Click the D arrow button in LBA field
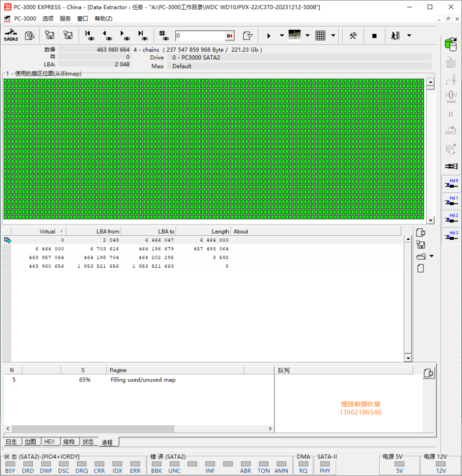Viewport: 462px width, 476px height. [x=230, y=36]
